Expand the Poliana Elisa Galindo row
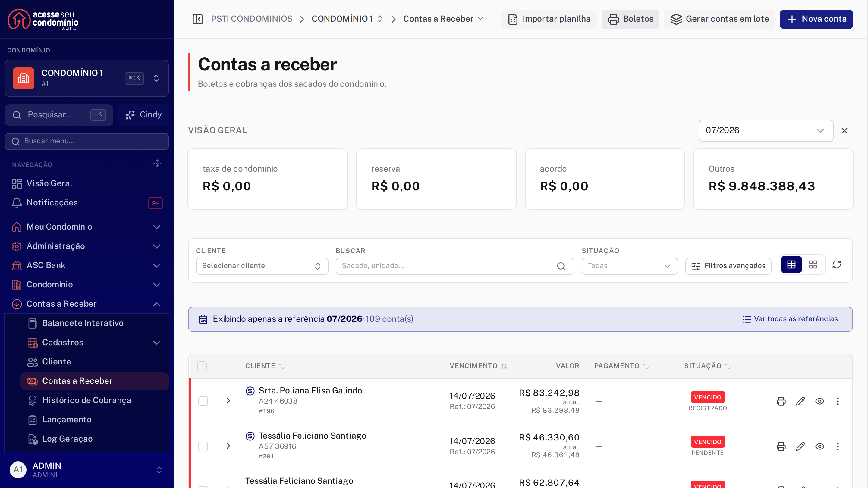The image size is (868, 488). (x=228, y=401)
